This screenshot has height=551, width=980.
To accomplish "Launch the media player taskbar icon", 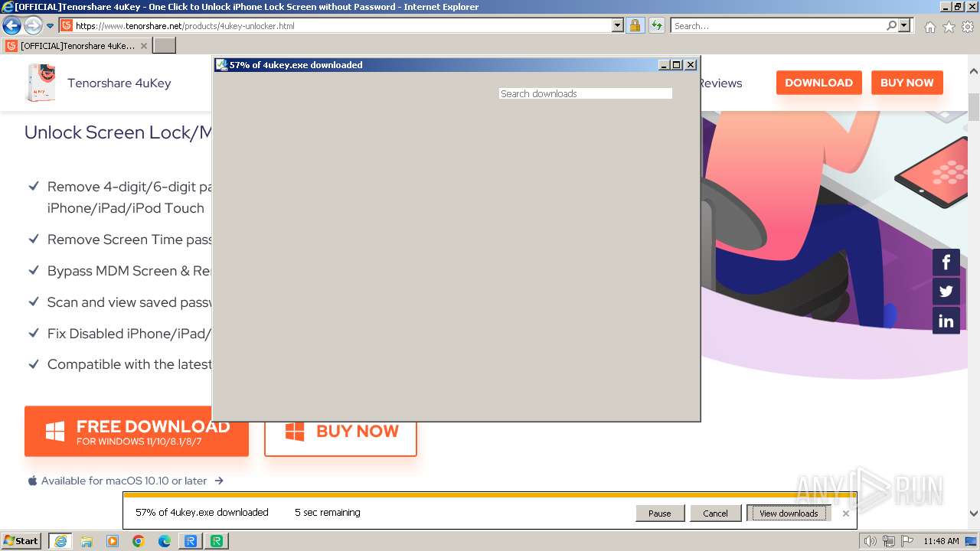I will tap(113, 541).
